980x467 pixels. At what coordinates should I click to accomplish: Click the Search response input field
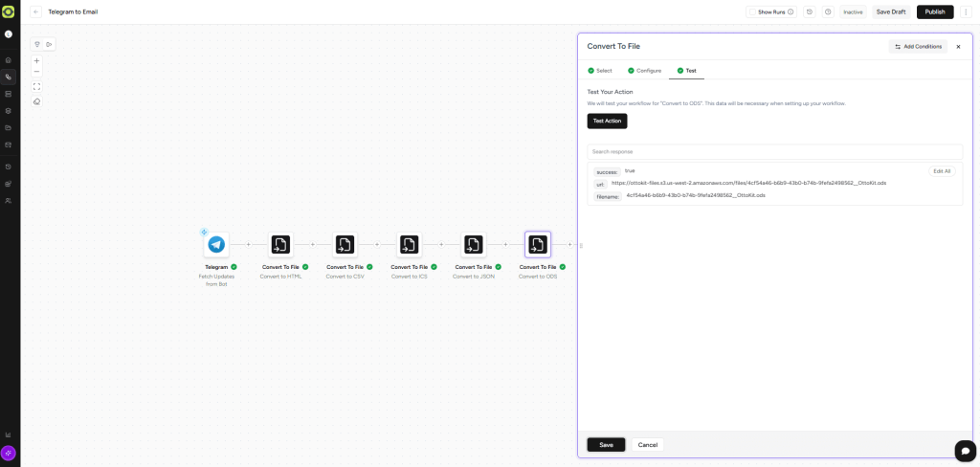(x=774, y=151)
